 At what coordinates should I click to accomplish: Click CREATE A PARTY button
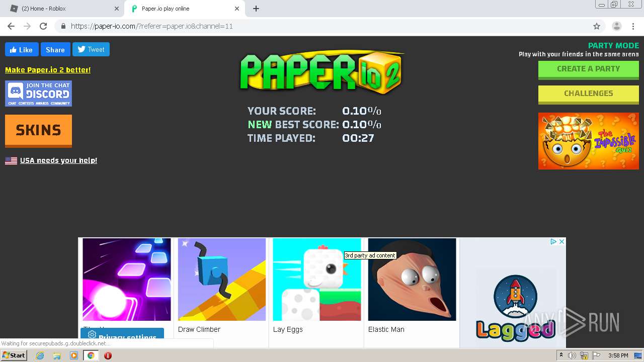(x=589, y=70)
